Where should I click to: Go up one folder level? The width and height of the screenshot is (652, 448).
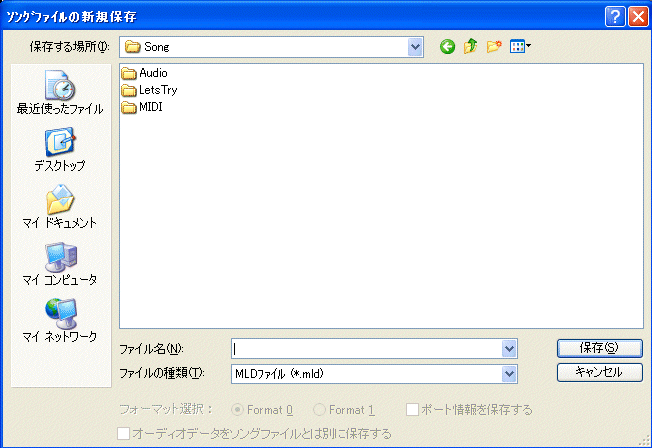[x=471, y=46]
